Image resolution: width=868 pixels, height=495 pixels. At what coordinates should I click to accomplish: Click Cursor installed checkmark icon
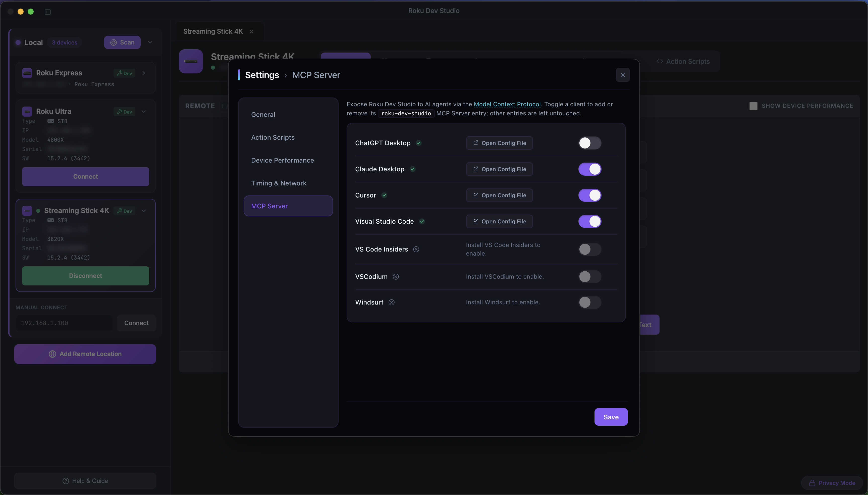(x=384, y=195)
